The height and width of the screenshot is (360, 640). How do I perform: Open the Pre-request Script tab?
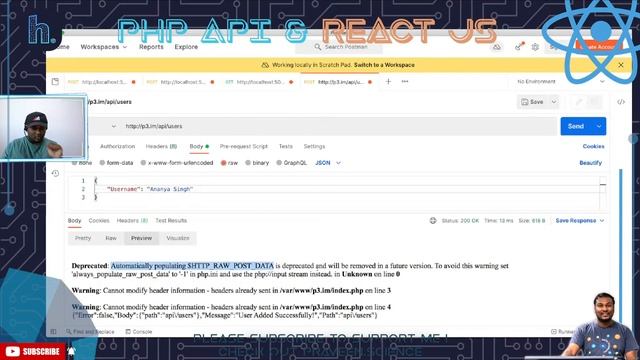244,146
